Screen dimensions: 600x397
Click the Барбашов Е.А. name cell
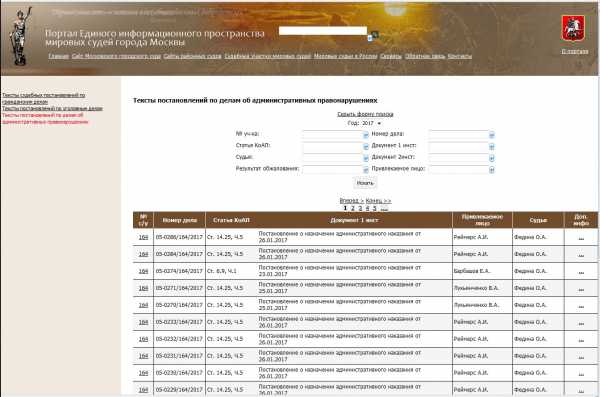[x=472, y=271]
